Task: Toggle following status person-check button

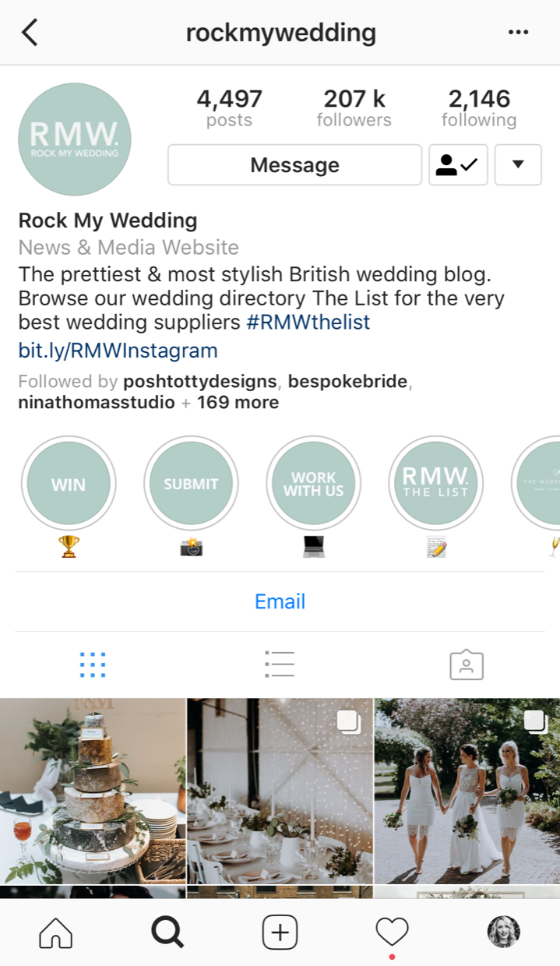Action: coord(458,165)
